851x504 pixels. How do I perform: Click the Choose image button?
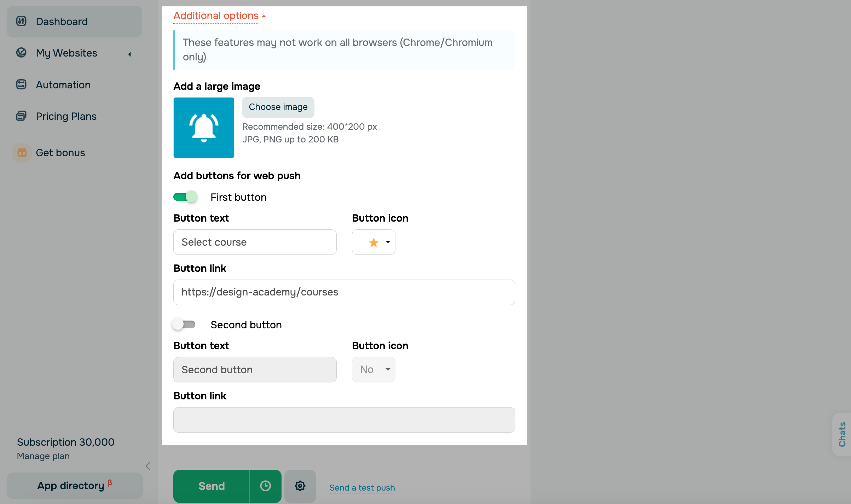pos(278,107)
